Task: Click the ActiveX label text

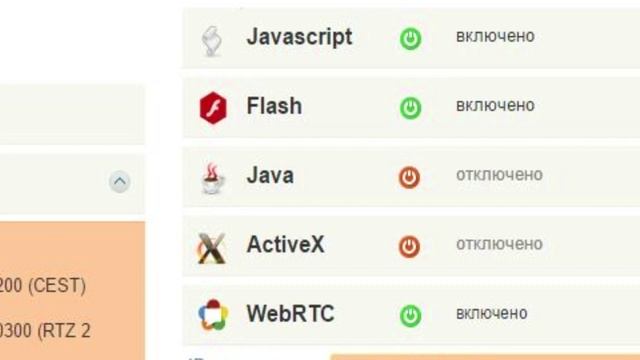Action: pos(286,244)
